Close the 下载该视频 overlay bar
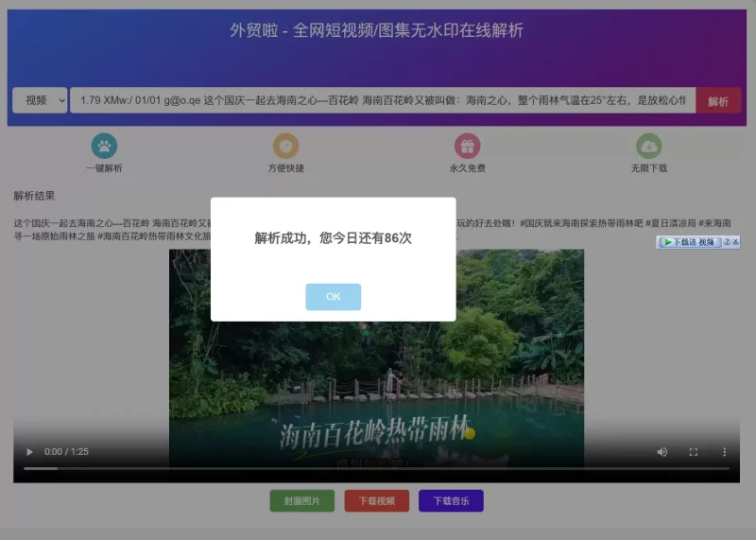 [735, 242]
